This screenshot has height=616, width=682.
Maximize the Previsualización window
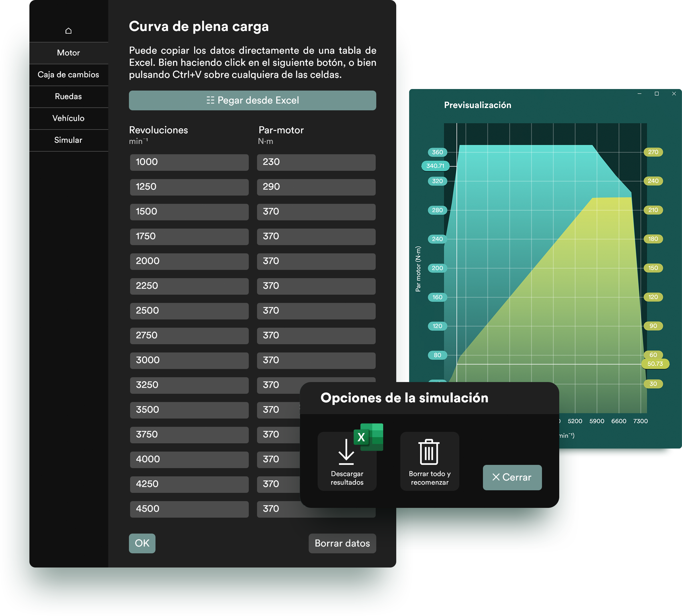657,94
